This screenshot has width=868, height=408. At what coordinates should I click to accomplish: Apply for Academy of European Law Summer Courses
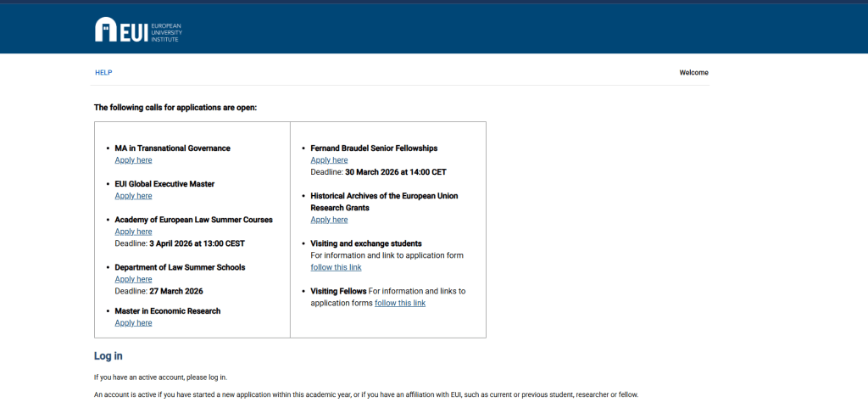click(x=133, y=232)
